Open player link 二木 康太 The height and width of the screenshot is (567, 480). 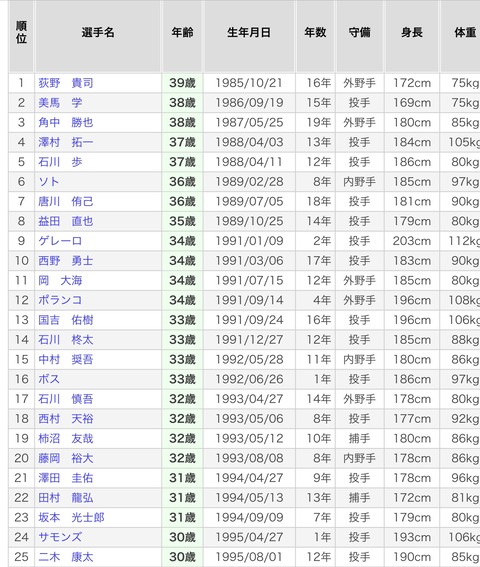66,557
